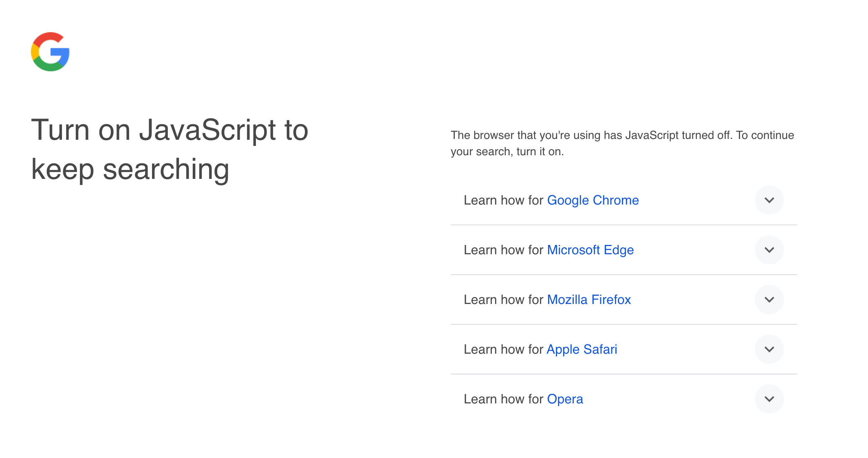Click 'Learn how for' text in Opera row
This screenshot has height=458, width=868.
click(503, 399)
